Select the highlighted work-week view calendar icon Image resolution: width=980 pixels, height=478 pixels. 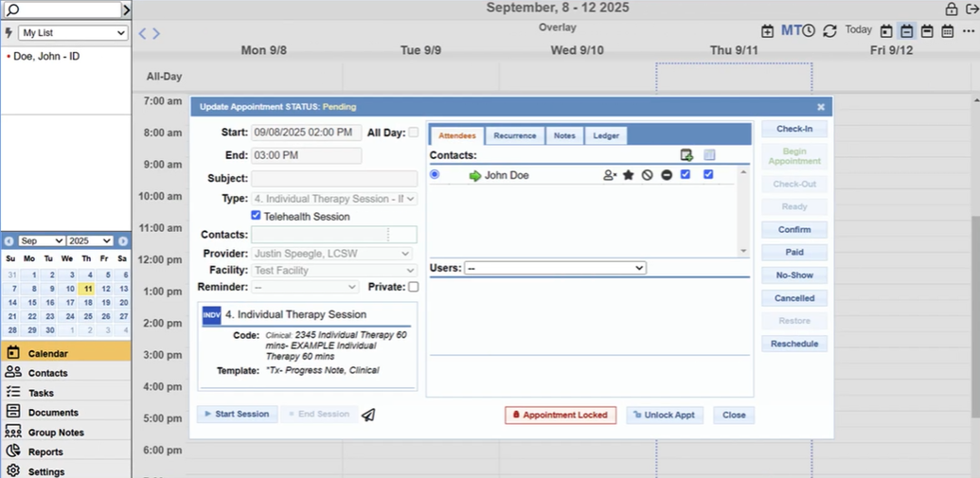[906, 30]
